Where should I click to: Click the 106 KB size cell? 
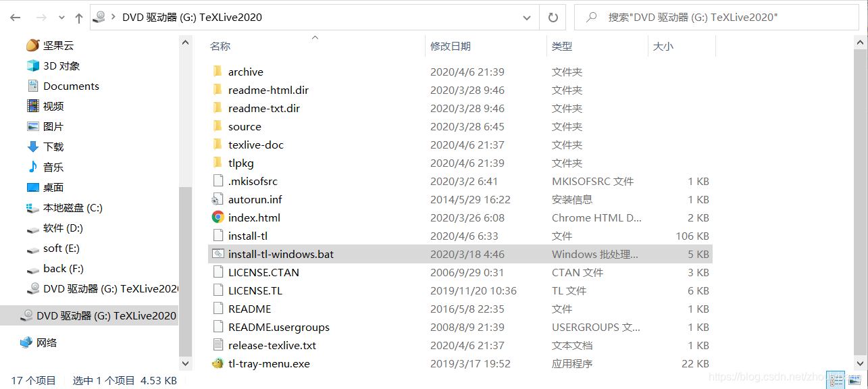click(692, 236)
